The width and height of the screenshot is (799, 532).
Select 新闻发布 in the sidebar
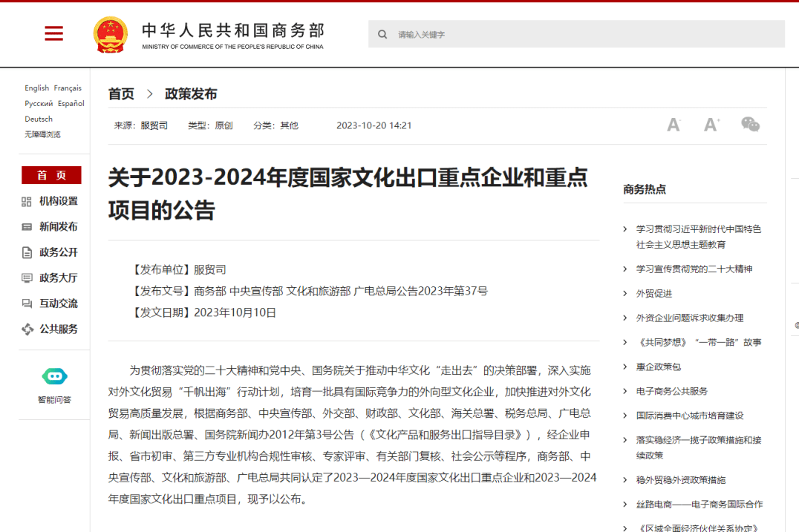(x=58, y=227)
